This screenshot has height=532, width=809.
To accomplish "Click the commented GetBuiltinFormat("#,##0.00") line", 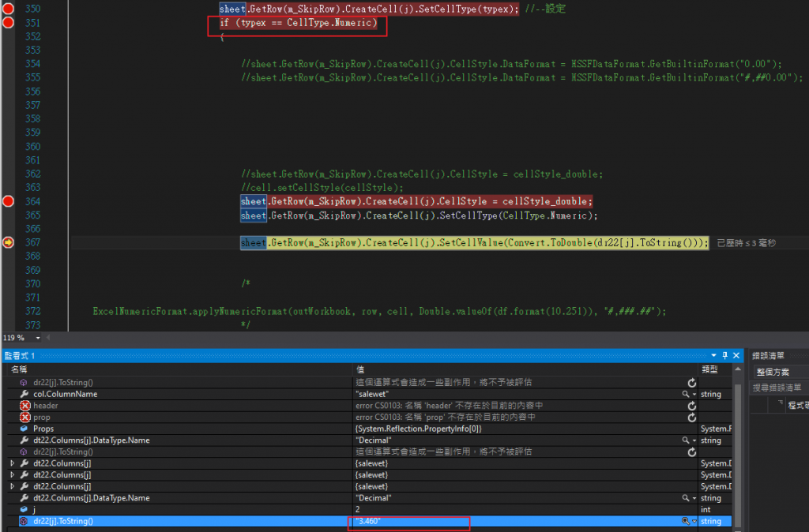I will (521, 77).
